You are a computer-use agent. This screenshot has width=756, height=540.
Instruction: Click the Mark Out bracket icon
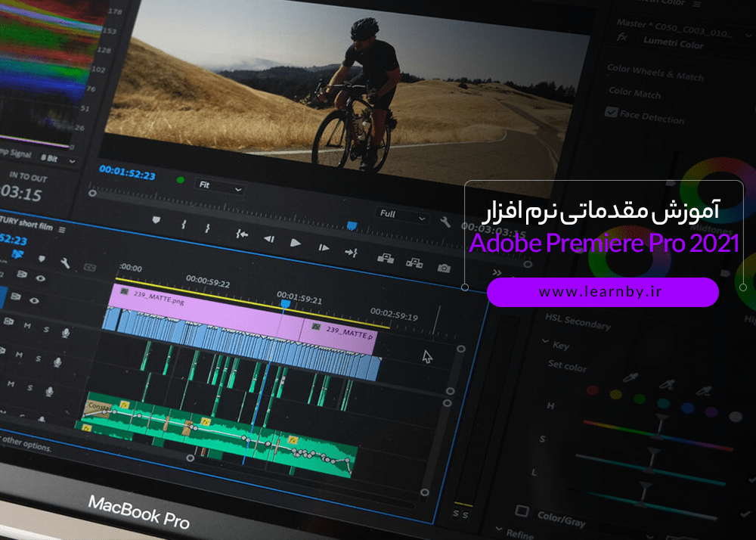[x=208, y=228]
